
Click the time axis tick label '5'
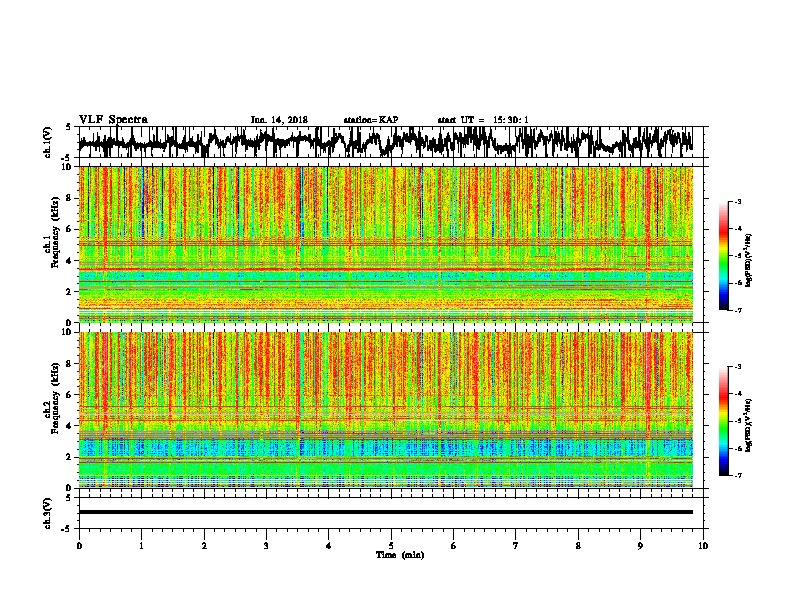pos(391,546)
